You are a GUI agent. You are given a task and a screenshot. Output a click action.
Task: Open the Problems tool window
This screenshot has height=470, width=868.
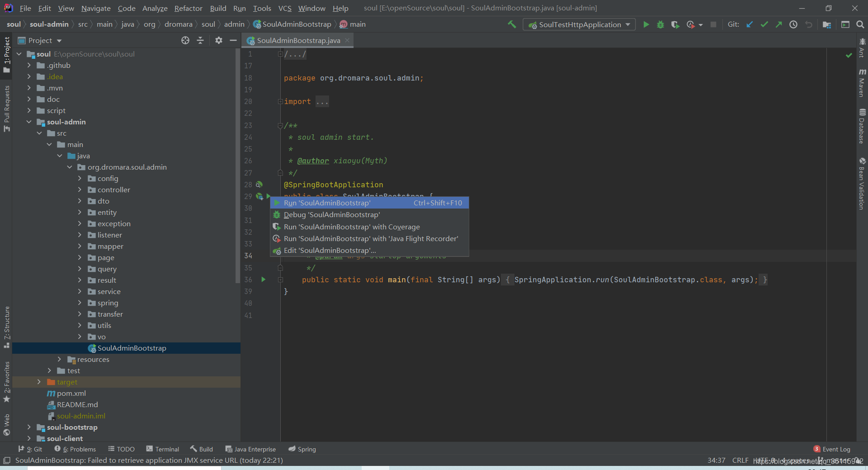tap(75, 449)
